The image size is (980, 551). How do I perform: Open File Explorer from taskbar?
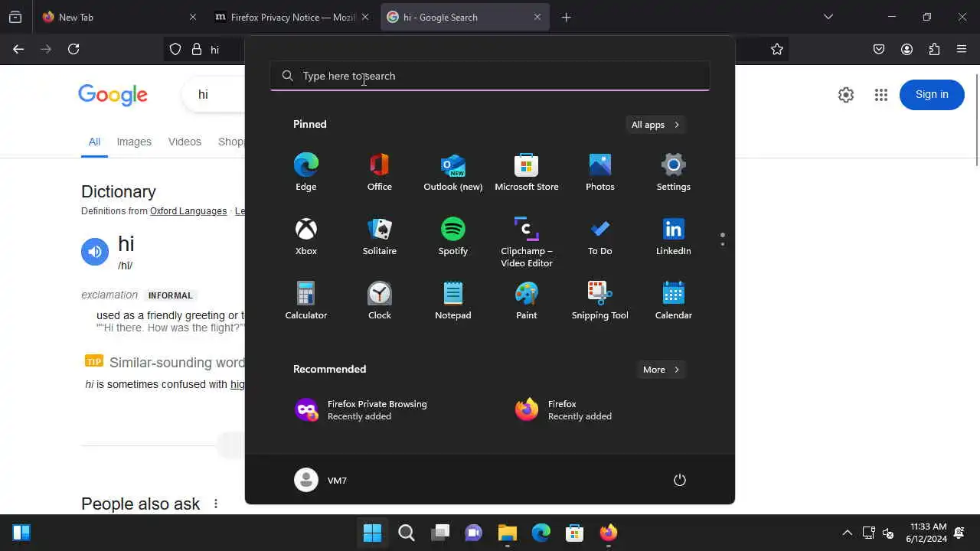coord(508,533)
